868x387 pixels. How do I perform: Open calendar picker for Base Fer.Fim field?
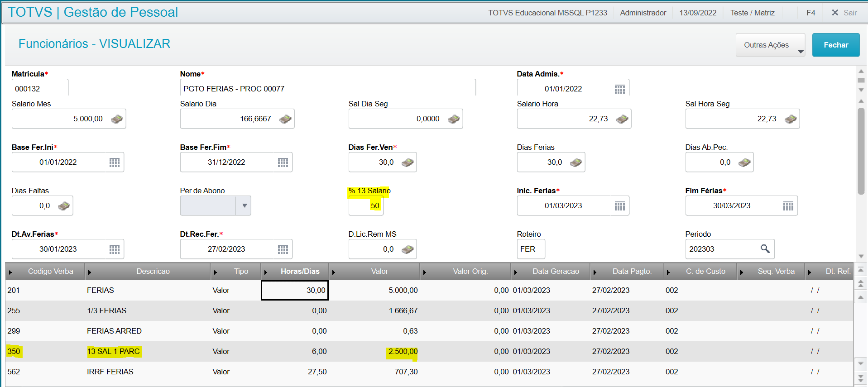click(x=283, y=162)
